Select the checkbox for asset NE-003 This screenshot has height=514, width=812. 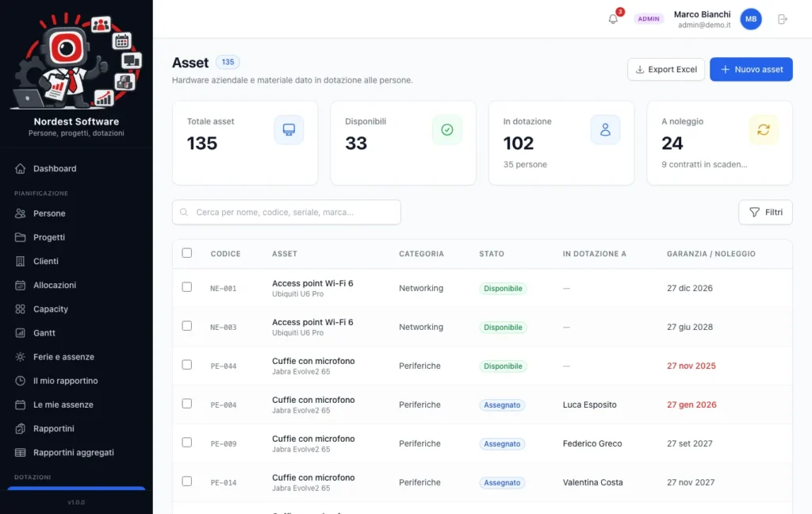click(x=187, y=326)
